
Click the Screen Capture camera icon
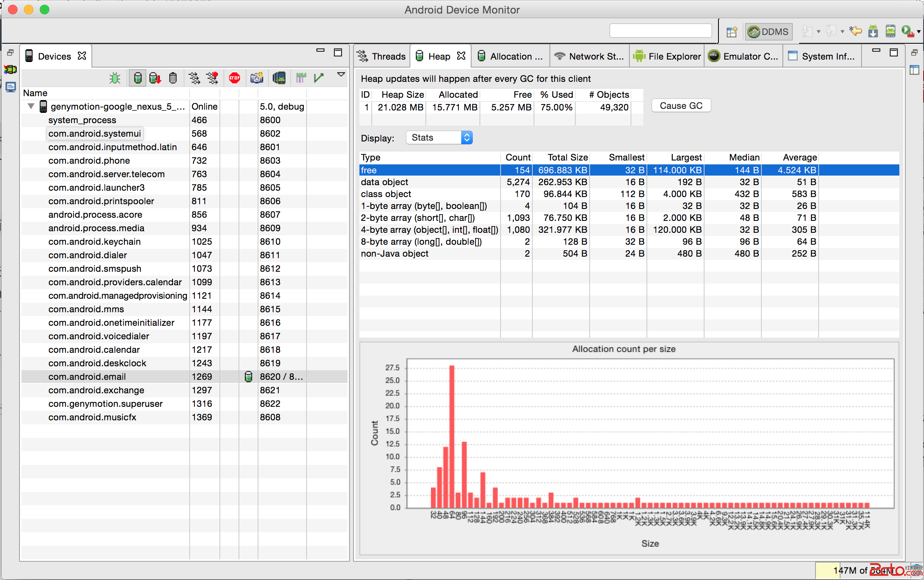(257, 78)
